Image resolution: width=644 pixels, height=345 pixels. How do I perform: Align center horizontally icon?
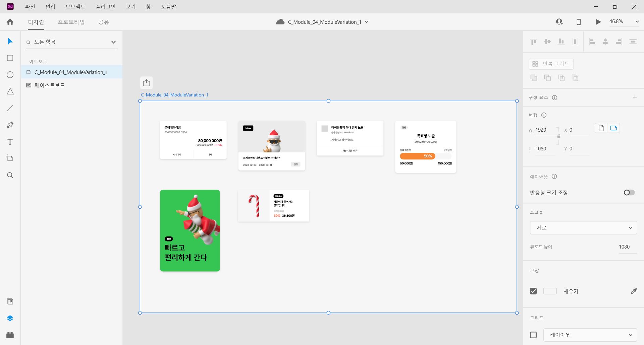(x=605, y=42)
